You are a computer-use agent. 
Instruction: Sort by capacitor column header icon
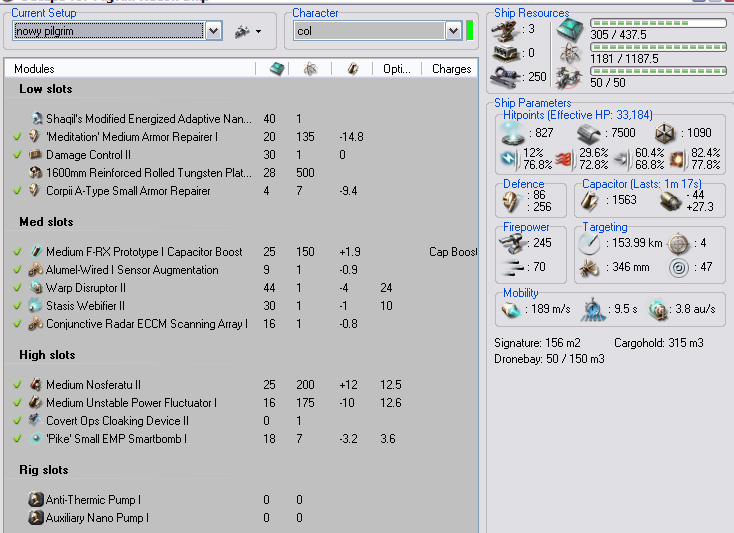pyautogui.click(x=353, y=69)
